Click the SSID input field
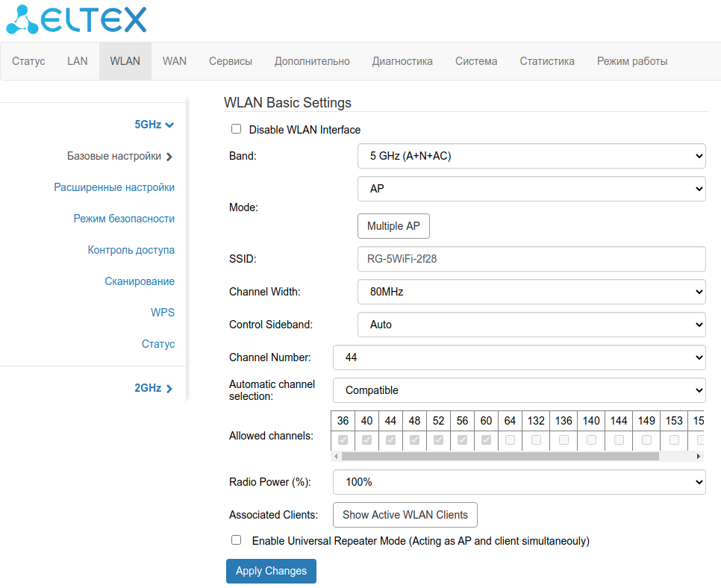Image resolution: width=721 pixels, height=588 pixels. (x=531, y=259)
